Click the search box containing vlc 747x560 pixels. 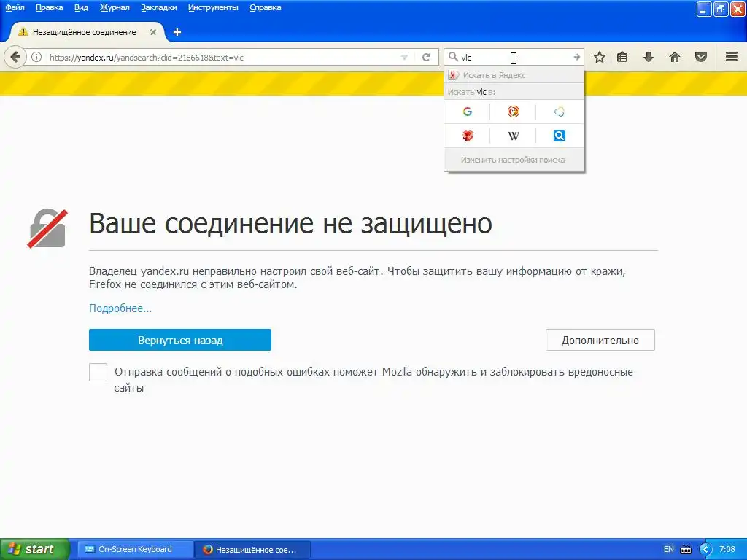tap(514, 57)
